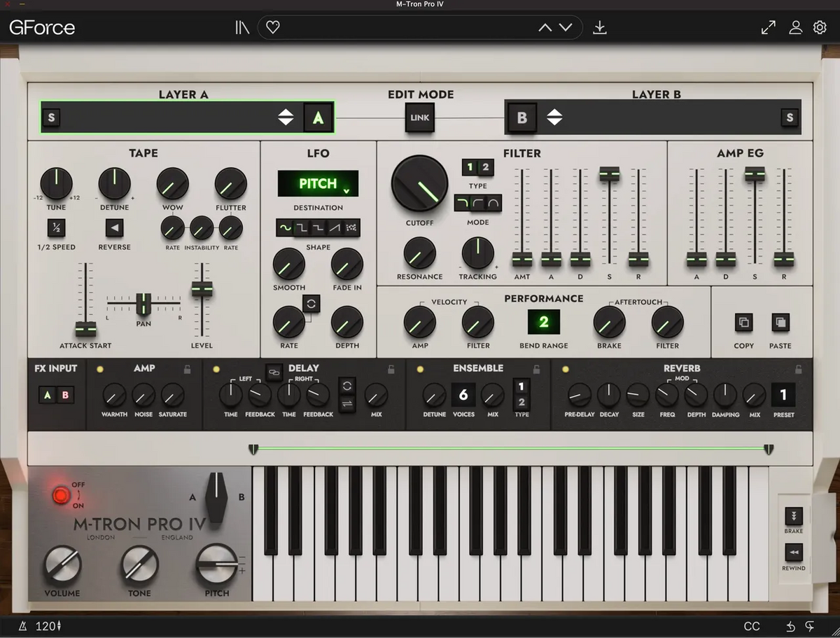Toggle the tape Reverse button

point(114,228)
